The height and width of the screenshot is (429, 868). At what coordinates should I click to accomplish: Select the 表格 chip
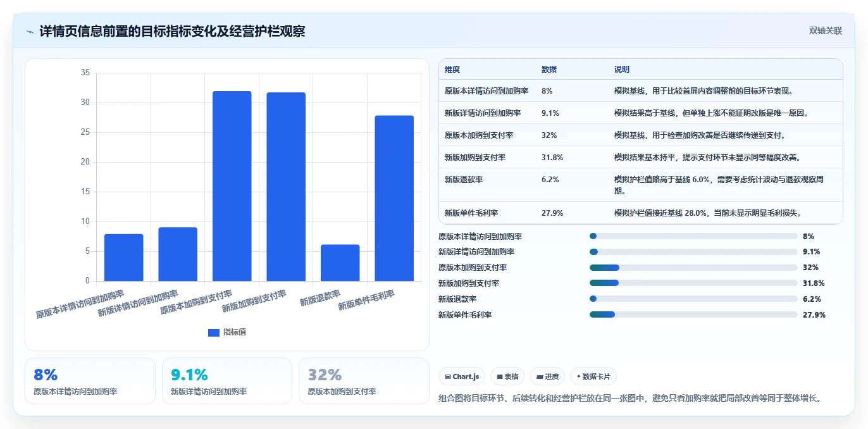click(x=507, y=376)
